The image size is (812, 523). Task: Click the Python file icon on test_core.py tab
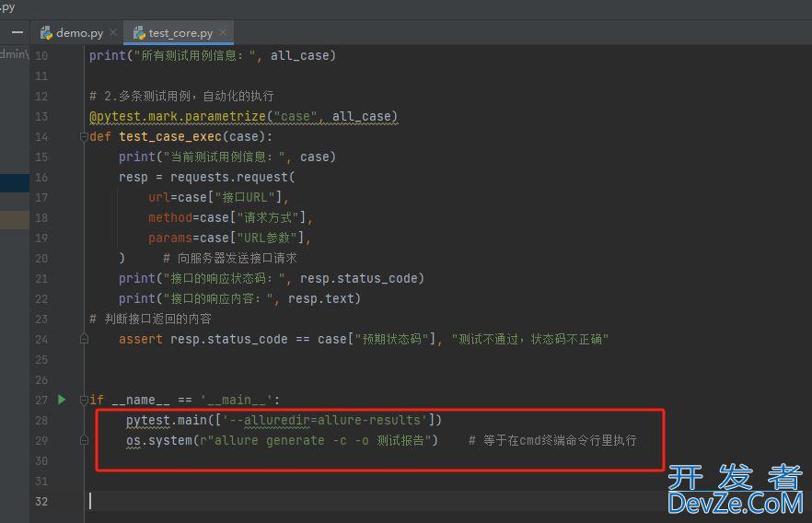click(x=139, y=33)
